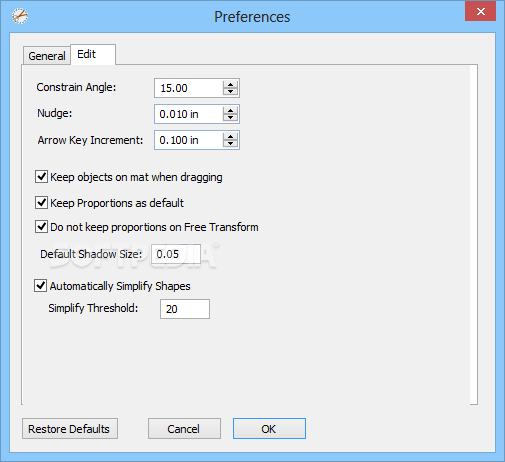Select the Edit tab

[93, 54]
